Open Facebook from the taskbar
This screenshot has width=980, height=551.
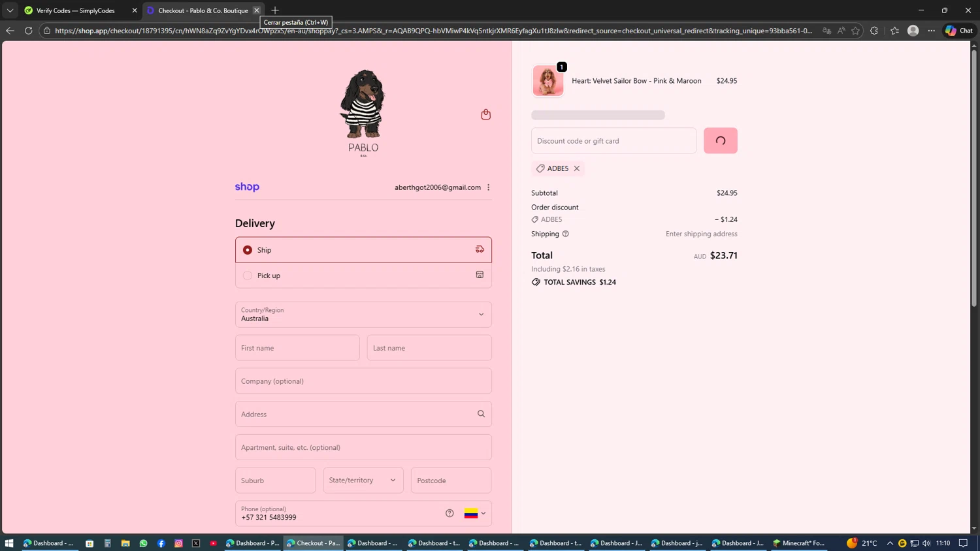(161, 543)
